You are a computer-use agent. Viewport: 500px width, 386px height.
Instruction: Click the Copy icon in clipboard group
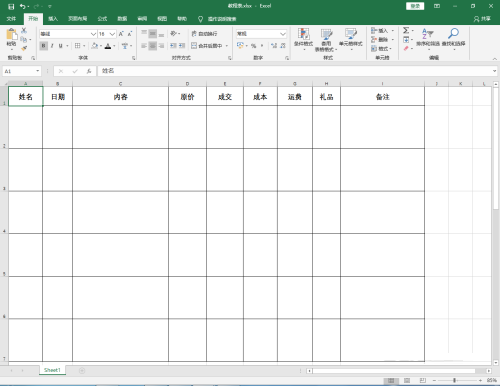[23, 40]
